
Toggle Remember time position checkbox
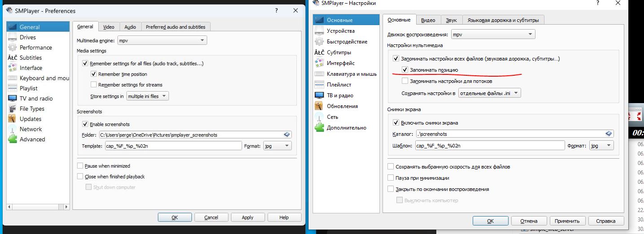click(93, 74)
